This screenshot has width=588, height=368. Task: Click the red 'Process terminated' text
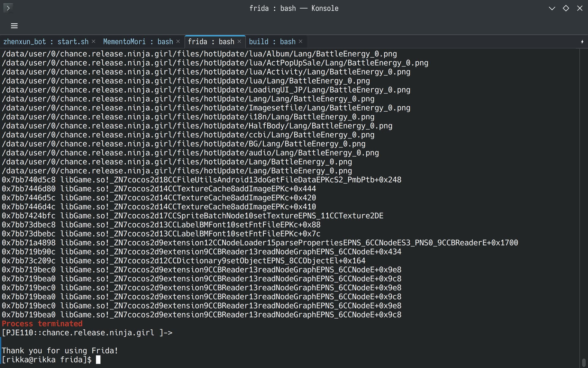(42, 324)
